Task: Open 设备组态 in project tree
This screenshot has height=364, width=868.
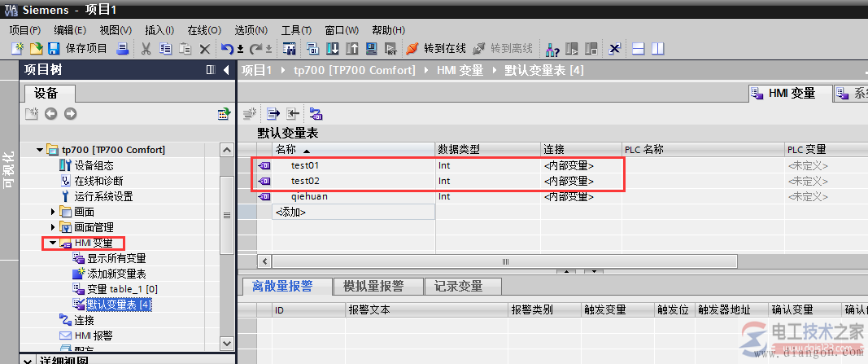Action: tap(94, 165)
